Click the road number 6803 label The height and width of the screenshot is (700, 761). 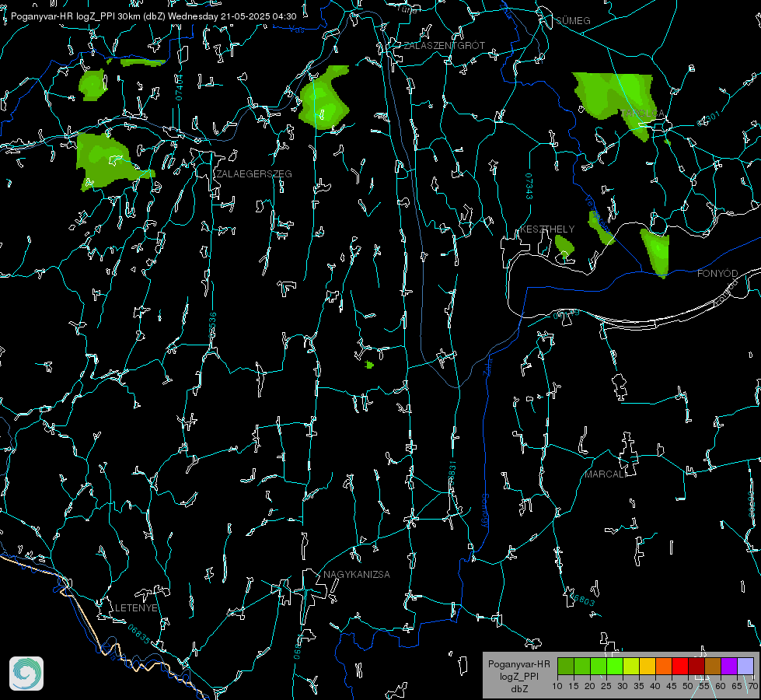tap(581, 599)
